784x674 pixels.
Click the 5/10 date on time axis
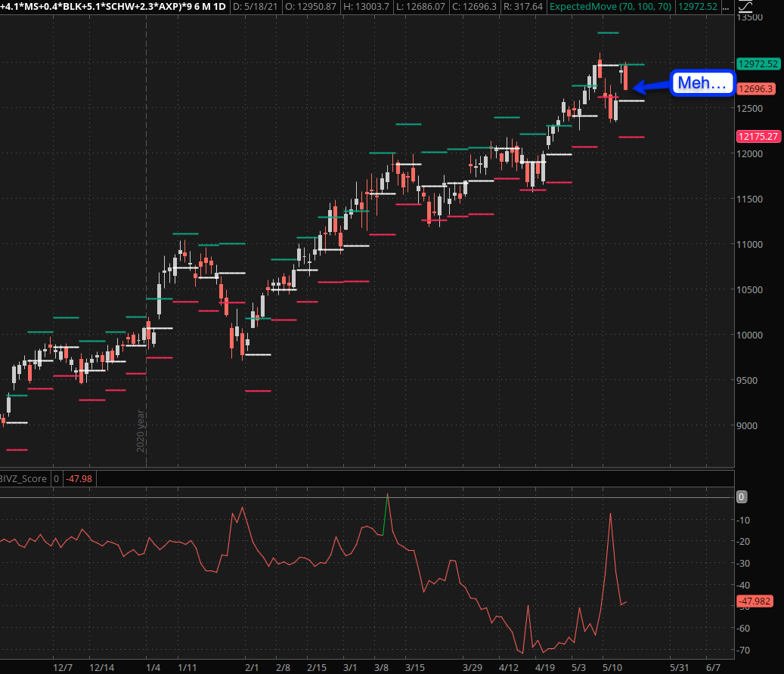pos(614,667)
